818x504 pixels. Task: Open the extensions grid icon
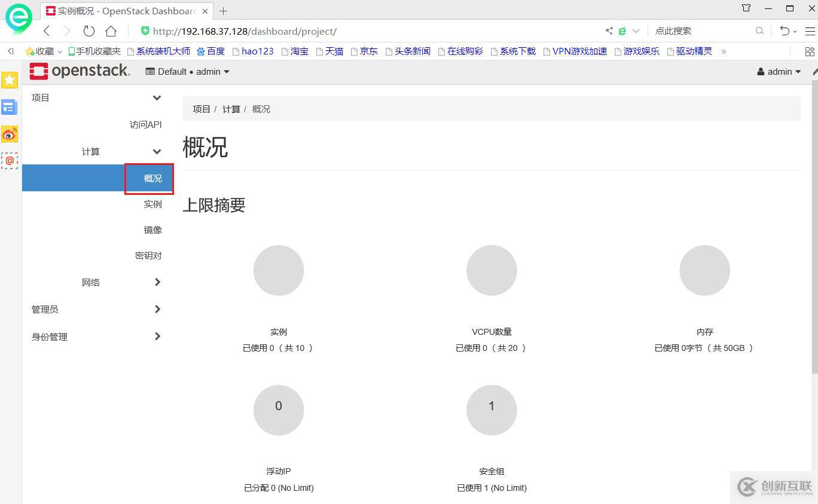click(x=810, y=51)
